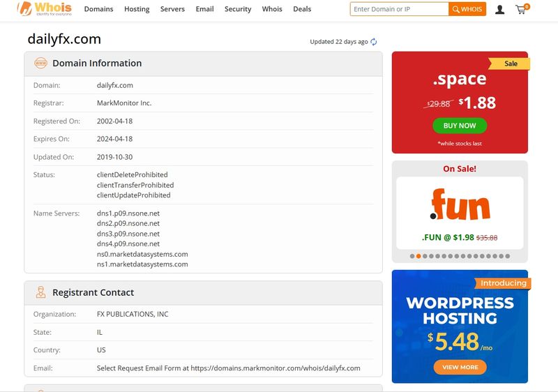Click the Updated 22 days ago text
Viewport: 558px width, 392px height.
[x=339, y=42]
